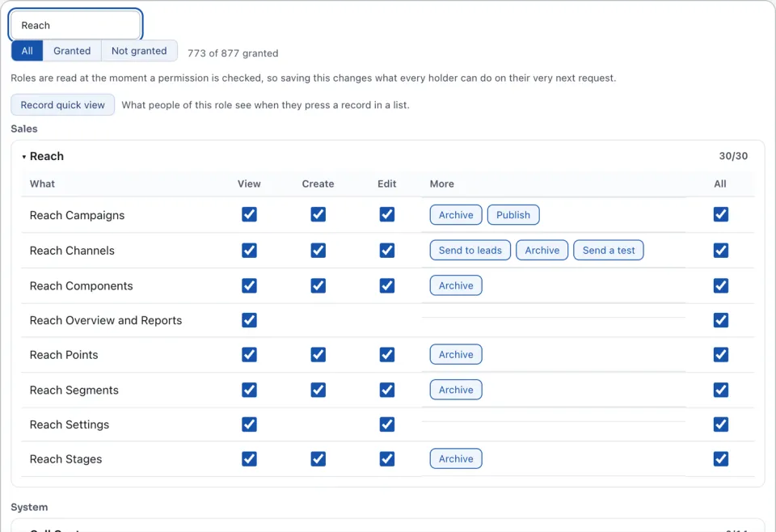Select the All filter tab
Viewport: 776px width, 532px height.
[27, 50]
